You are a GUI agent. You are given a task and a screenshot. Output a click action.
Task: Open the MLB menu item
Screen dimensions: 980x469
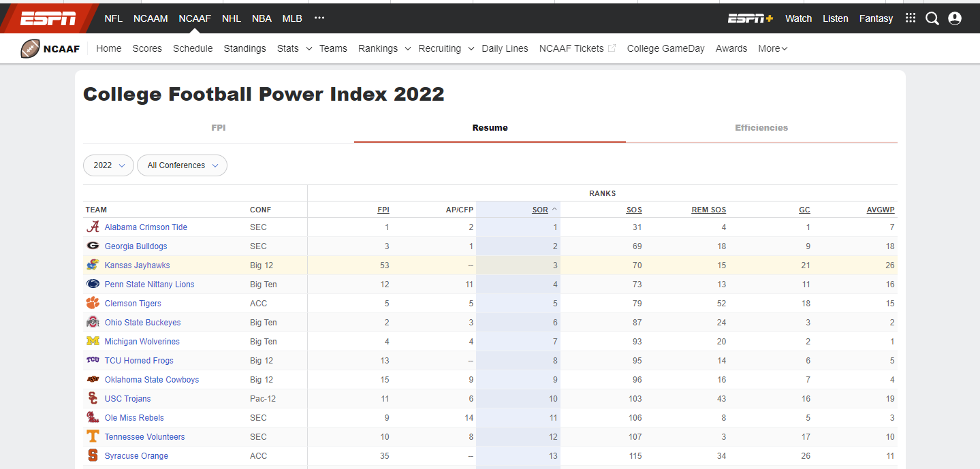click(292, 18)
